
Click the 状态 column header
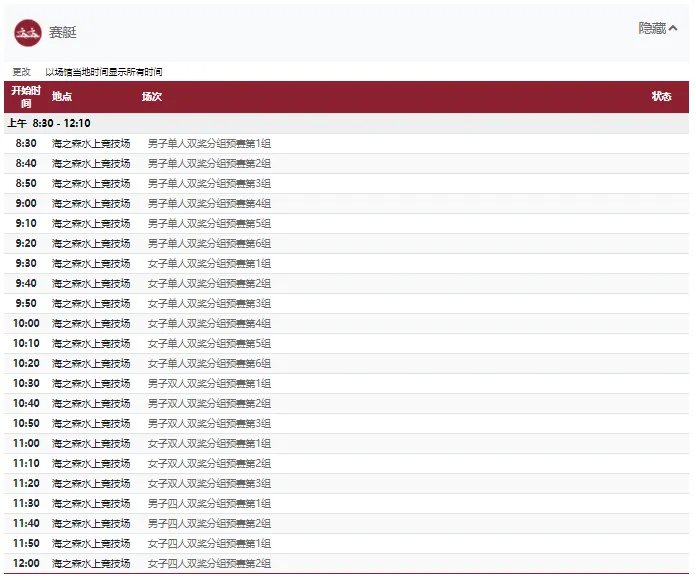pyautogui.click(x=661, y=97)
